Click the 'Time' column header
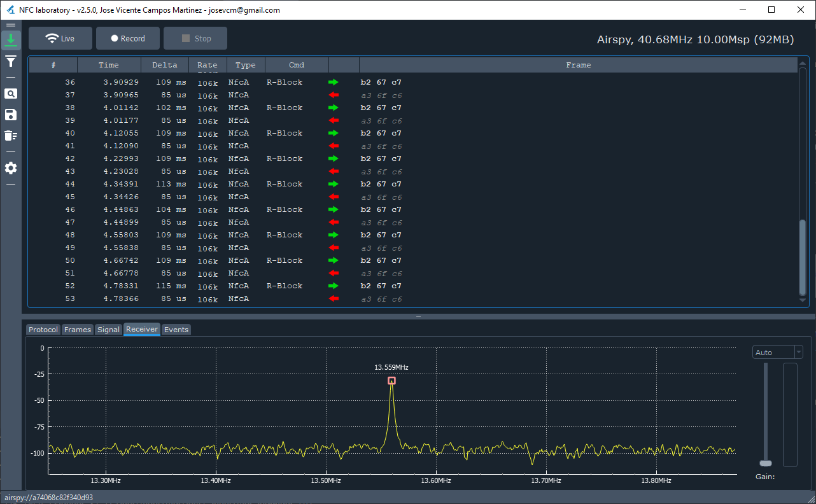 pyautogui.click(x=109, y=65)
